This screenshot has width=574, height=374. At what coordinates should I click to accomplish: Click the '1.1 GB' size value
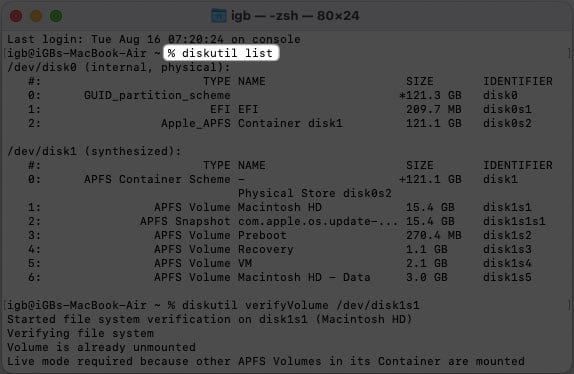[426, 250]
